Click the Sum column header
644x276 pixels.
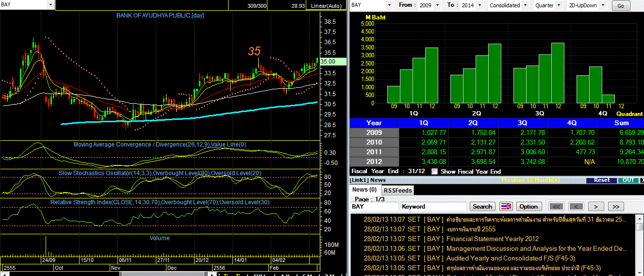(x=621, y=123)
